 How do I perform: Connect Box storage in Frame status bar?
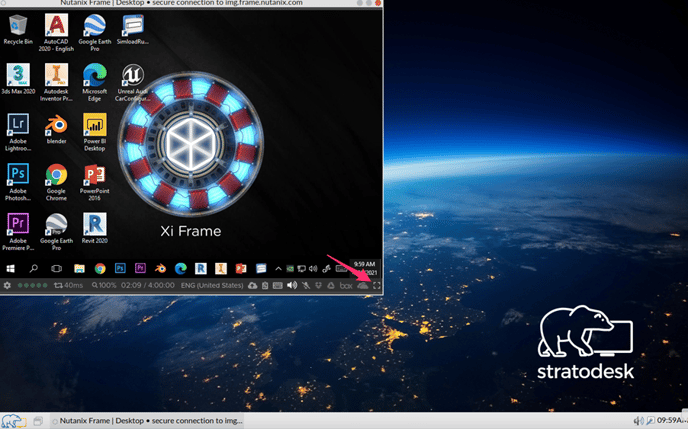point(346,286)
